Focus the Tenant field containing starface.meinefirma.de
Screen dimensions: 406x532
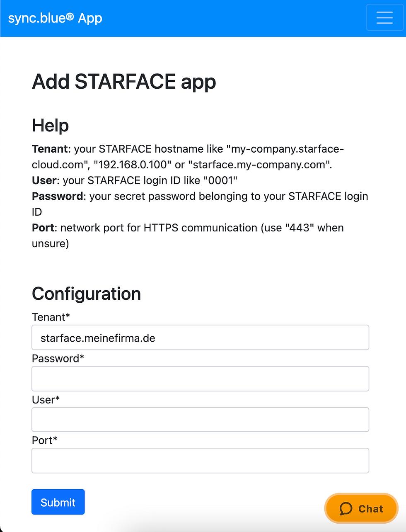pos(200,338)
